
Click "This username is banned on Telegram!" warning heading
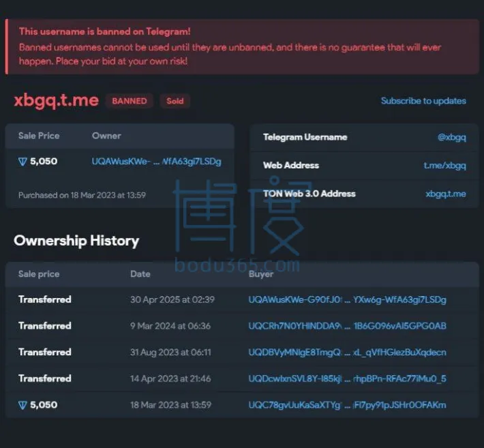(105, 31)
